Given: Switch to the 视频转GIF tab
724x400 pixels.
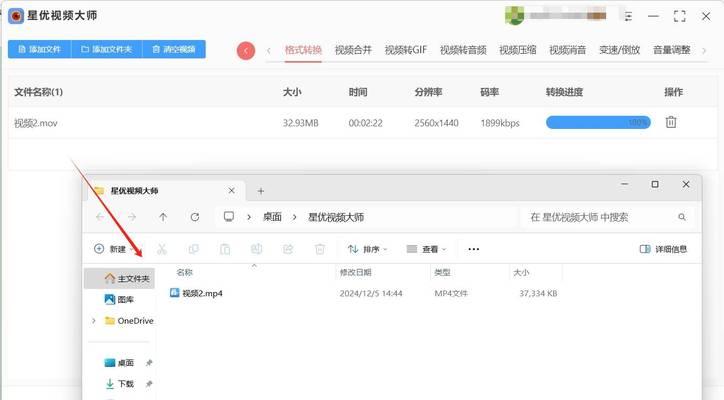Looking at the screenshot, I should point(406,50).
